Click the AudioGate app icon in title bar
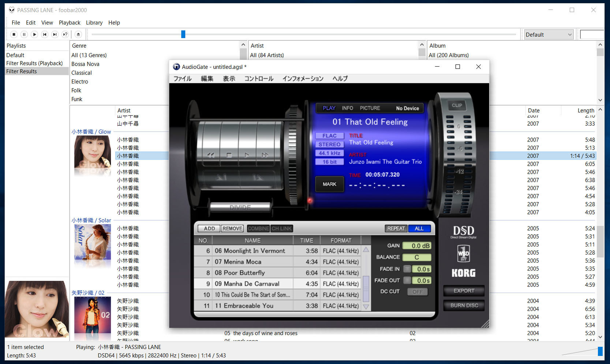 coord(176,67)
